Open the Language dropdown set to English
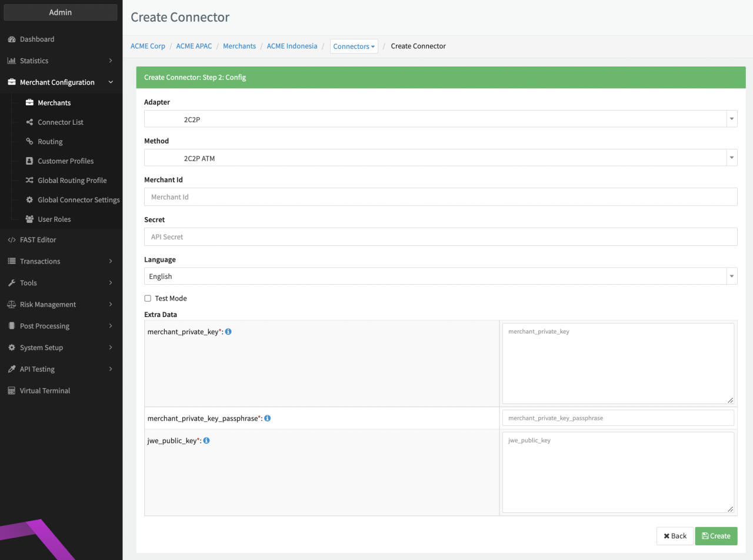Image resolution: width=753 pixels, height=560 pixels. point(440,276)
